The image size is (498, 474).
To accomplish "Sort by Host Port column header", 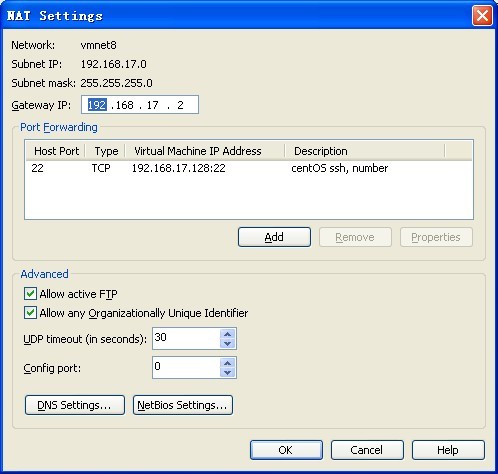I will [x=56, y=151].
